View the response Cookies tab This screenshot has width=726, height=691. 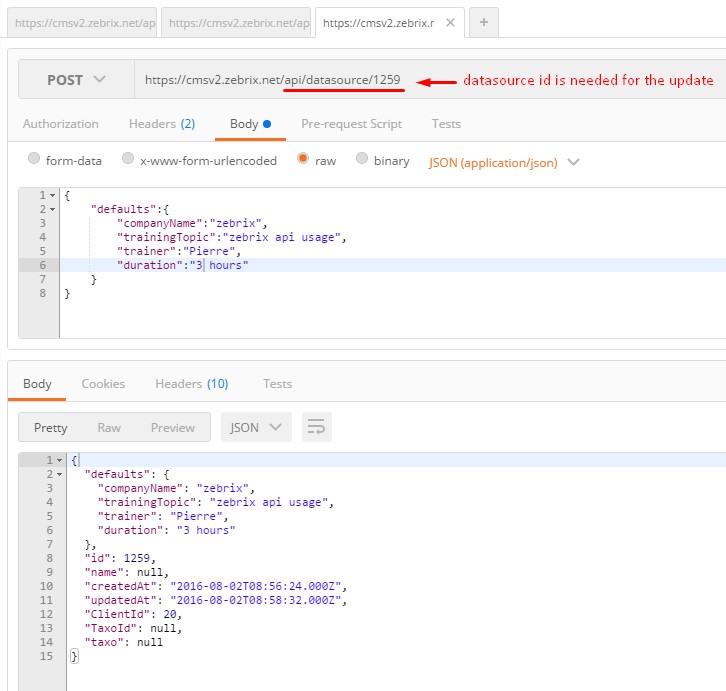pos(103,384)
